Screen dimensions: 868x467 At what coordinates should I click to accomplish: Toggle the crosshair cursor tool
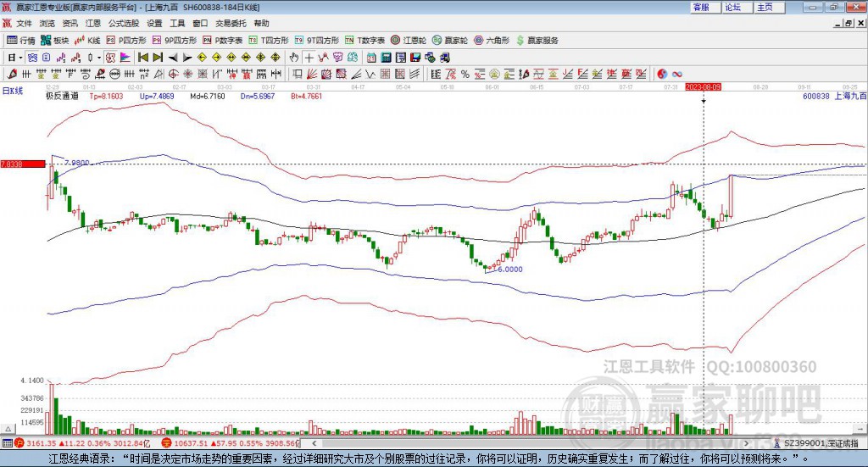tap(309, 58)
